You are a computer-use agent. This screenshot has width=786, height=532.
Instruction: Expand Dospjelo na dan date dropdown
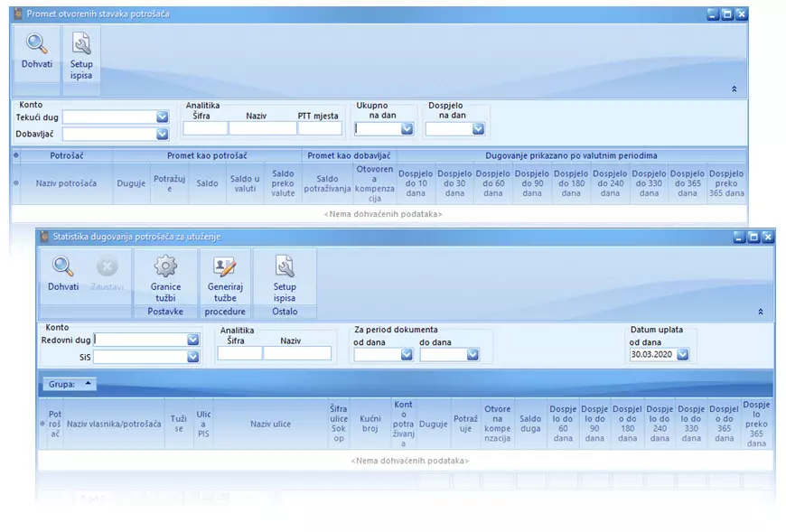pyautogui.click(x=478, y=129)
